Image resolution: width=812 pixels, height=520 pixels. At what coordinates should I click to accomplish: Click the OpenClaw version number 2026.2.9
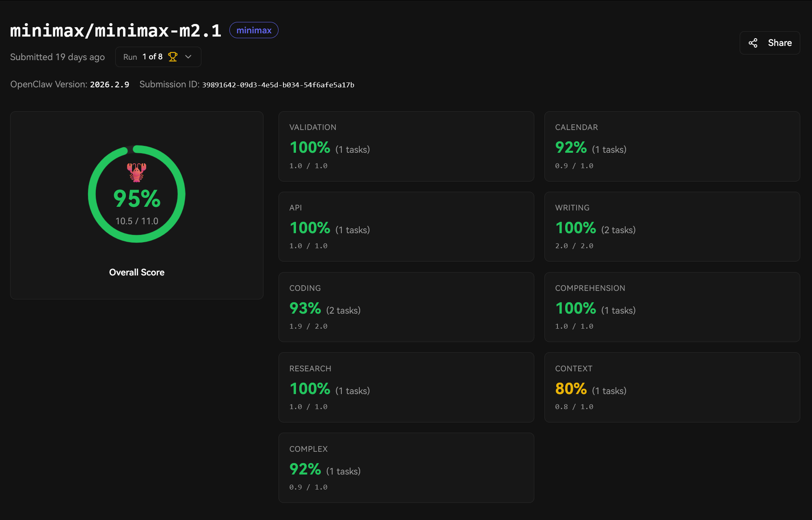tap(109, 84)
